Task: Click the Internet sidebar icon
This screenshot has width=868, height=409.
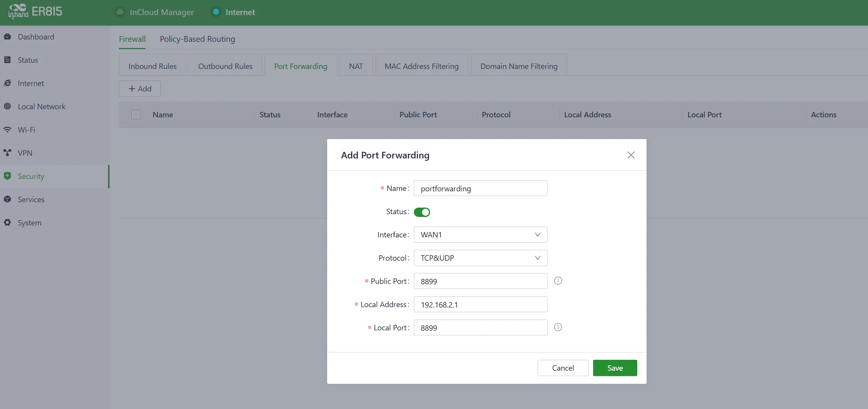Action: tap(7, 83)
